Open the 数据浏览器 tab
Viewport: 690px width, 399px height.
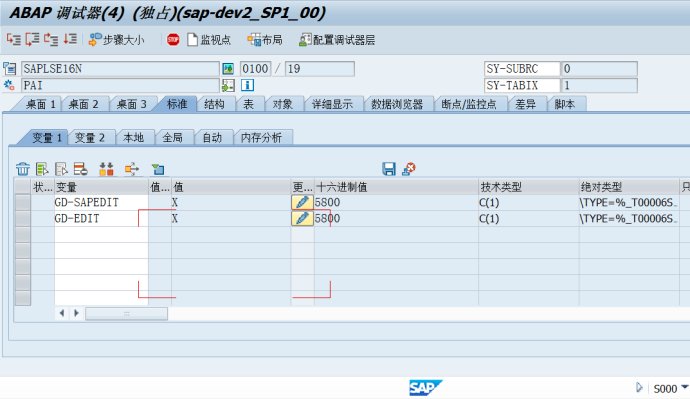pyautogui.click(x=397, y=104)
